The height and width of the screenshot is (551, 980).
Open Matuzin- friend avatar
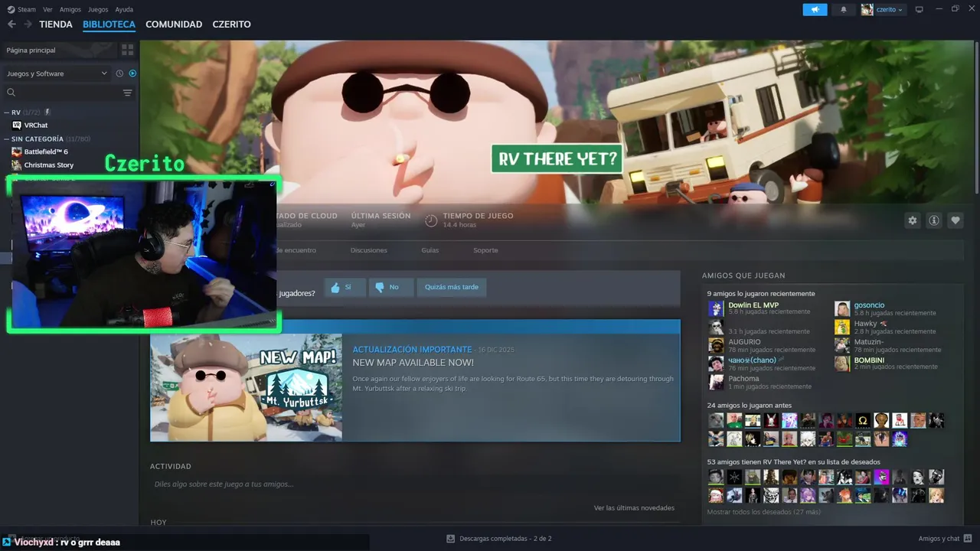click(842, 345)
